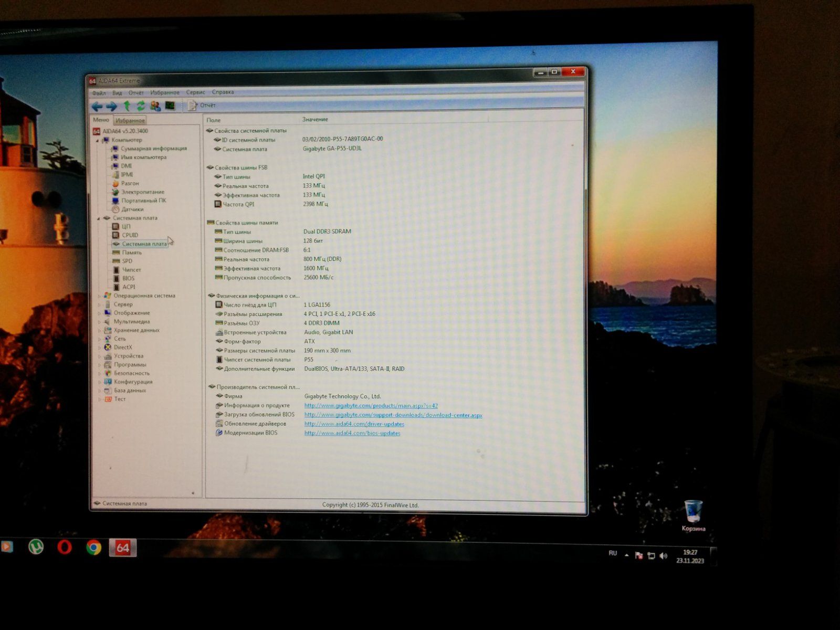Open the Recycle Bin (Корзина) desktop icon
Viewport: 840px width, 630px height.
[x=693, y=516]
